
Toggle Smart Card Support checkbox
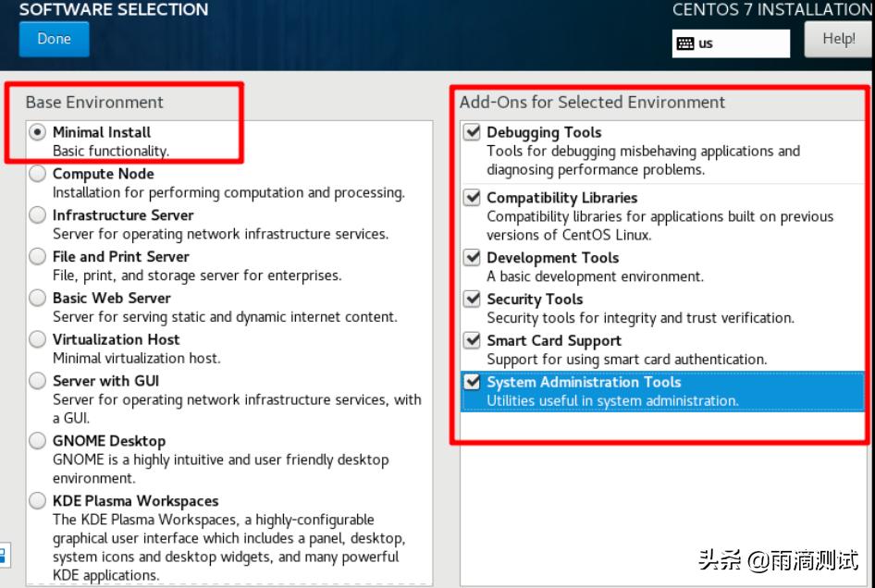473,340
